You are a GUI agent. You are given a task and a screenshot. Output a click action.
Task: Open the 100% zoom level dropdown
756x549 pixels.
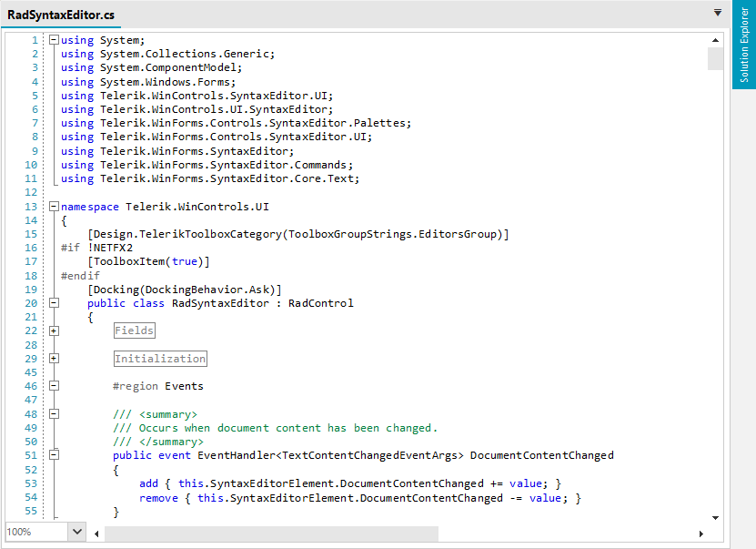77,532
